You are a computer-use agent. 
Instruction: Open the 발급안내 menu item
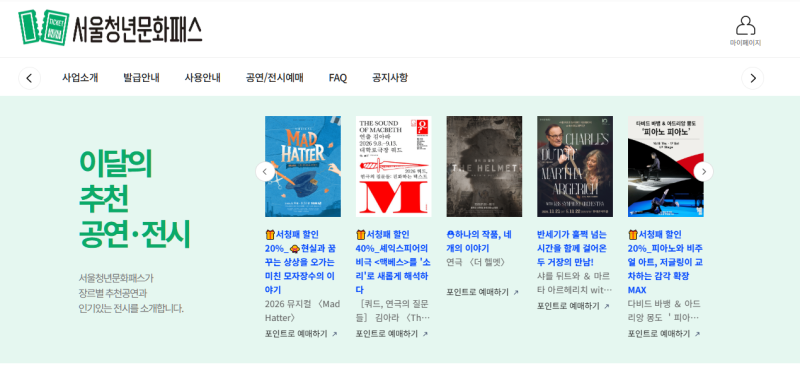tap(141, 78)
